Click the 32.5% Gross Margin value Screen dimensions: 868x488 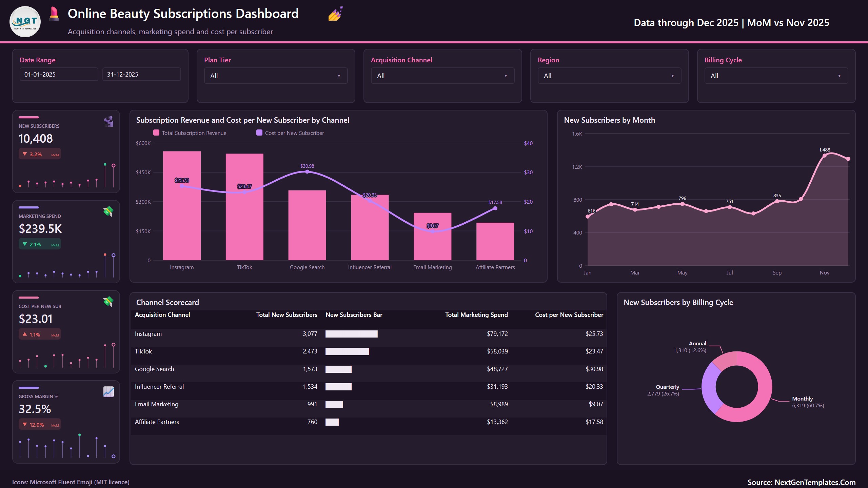[35, 409]
